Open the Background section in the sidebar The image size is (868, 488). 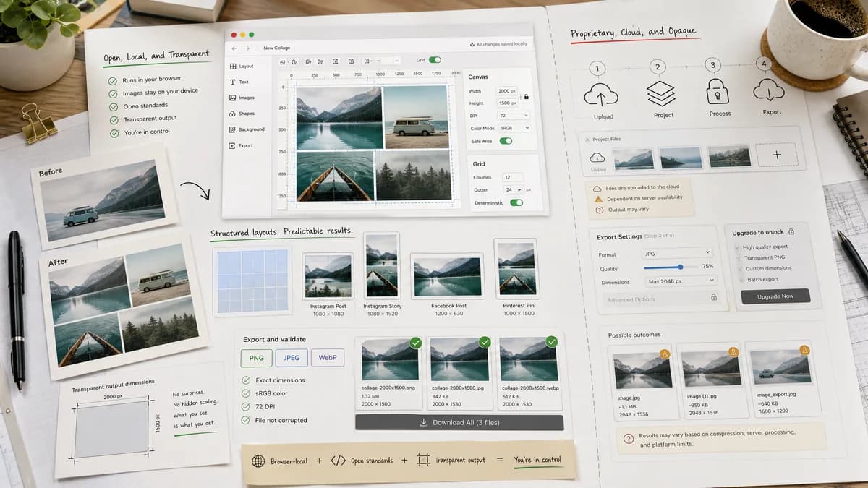246,129
